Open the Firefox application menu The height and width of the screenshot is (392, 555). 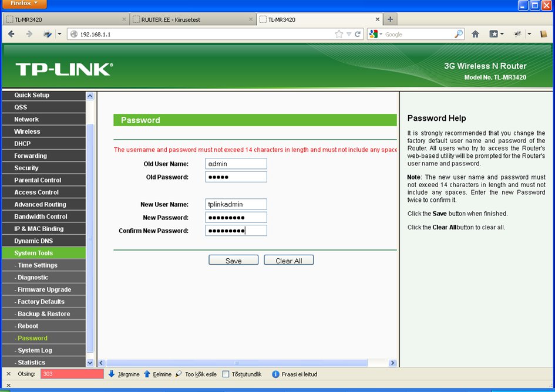point(24,4)
